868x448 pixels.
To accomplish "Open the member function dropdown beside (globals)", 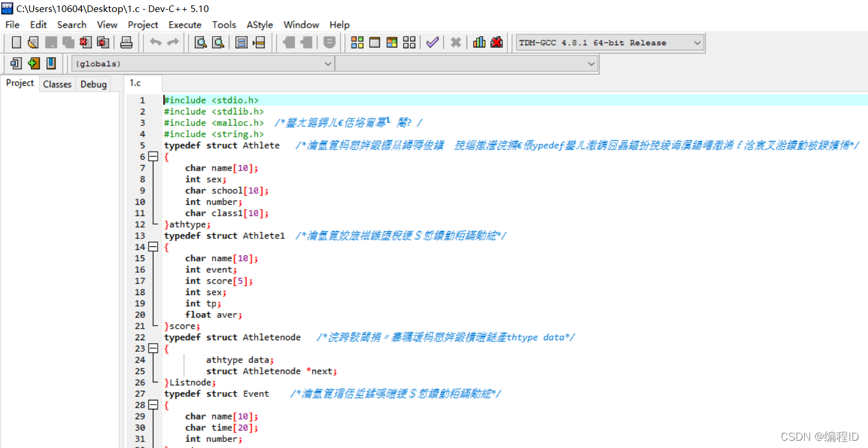I will tap(591, 63).
